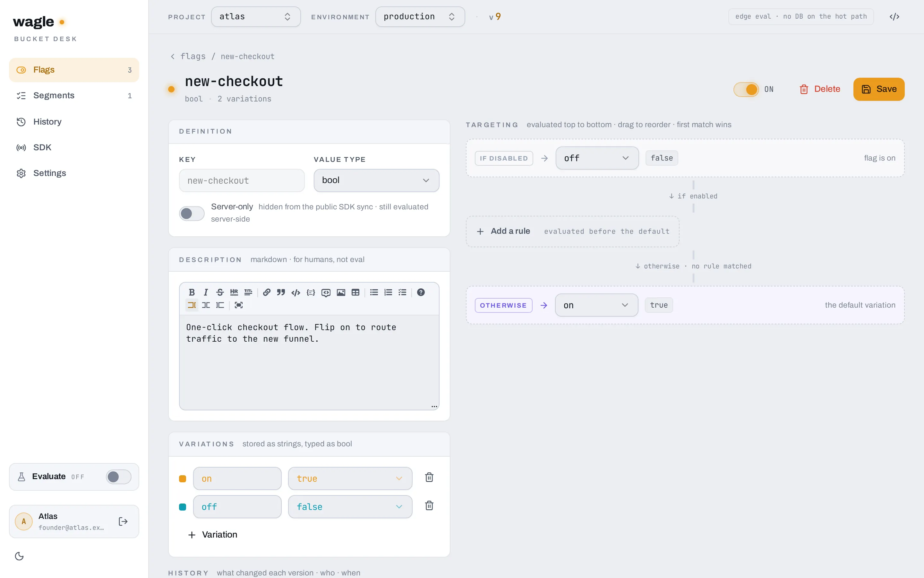The height and width of the screenshot is (578, 924).
Task: Open Flags in the sidebar
Action: [74, 70]
